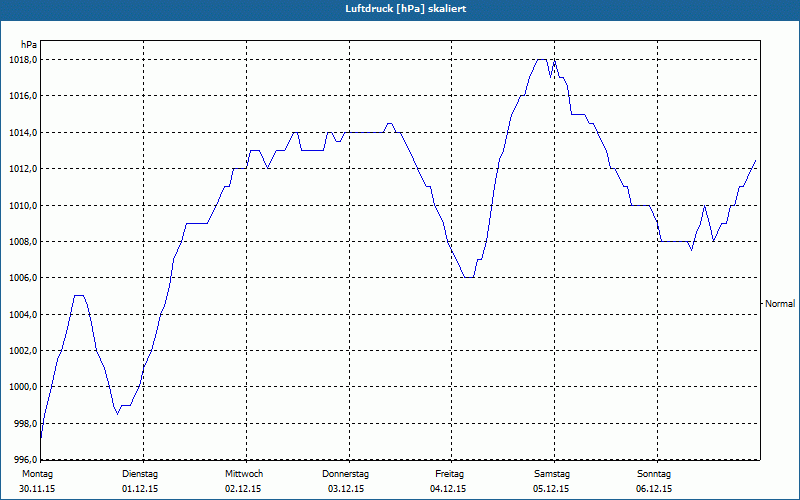Image resolution: width=800 pixels, height=500 pixels.
Task: Select the Samstag day label
Action: pyautogui.click(x=552, y=474)
